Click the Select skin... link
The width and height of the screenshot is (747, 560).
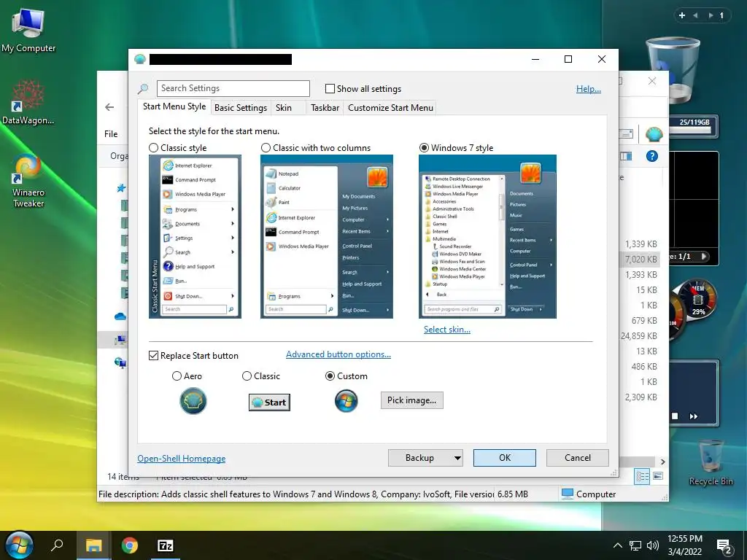(447, 330)
